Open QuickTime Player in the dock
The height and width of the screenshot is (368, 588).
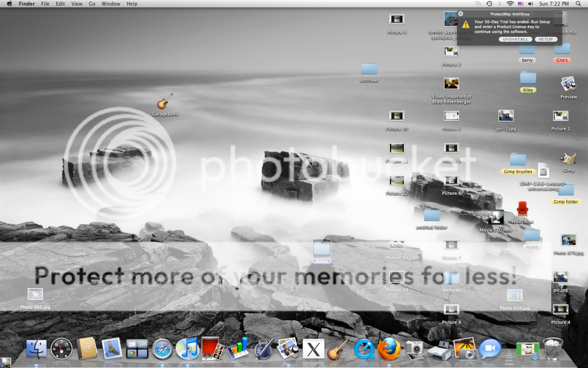pyautogui.click(x=364, y=348)
